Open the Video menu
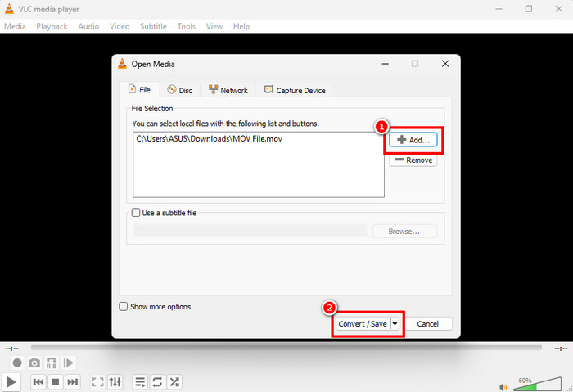 [120, 26]
